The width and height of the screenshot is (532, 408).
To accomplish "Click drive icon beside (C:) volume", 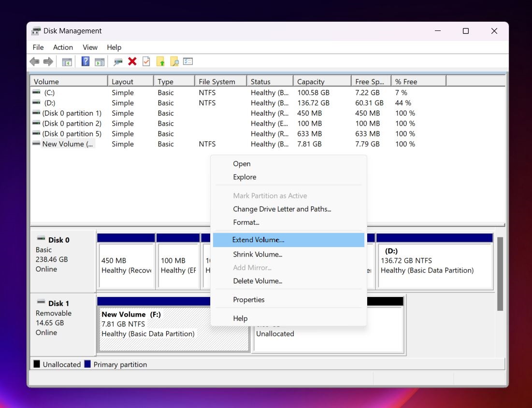I will tap(36, 92).
